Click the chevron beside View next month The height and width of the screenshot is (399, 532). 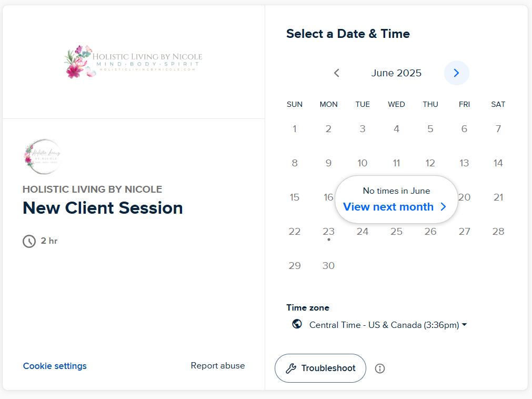443,207
